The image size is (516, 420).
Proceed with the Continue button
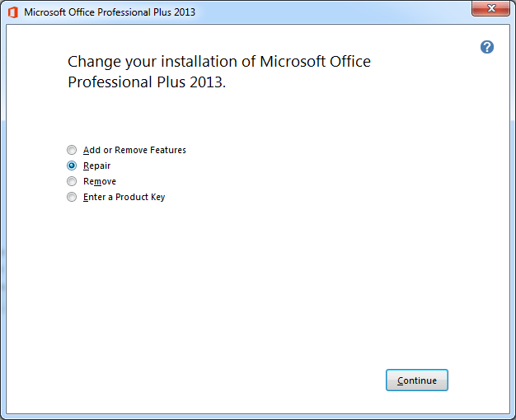point(416,380)
